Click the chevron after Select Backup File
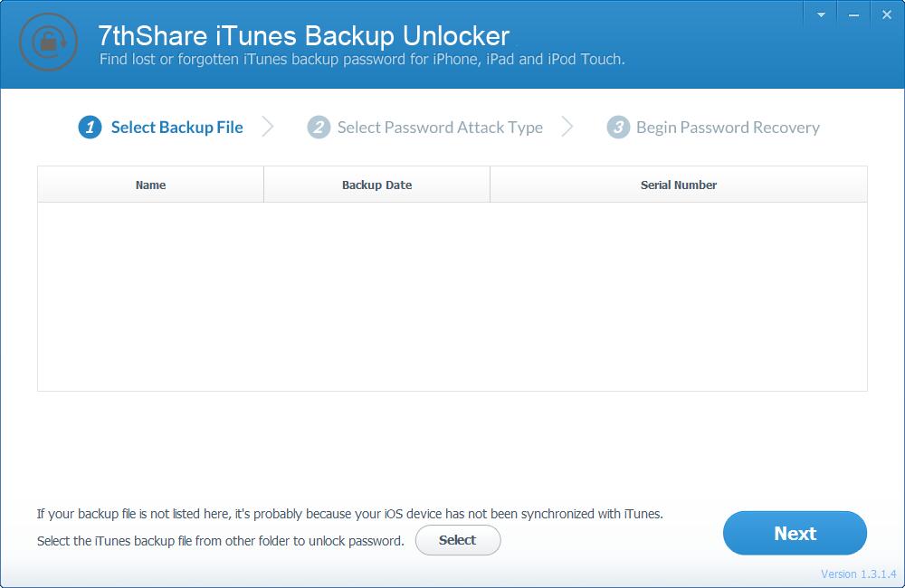The image size is (905, 588). (x=268, y=128)
